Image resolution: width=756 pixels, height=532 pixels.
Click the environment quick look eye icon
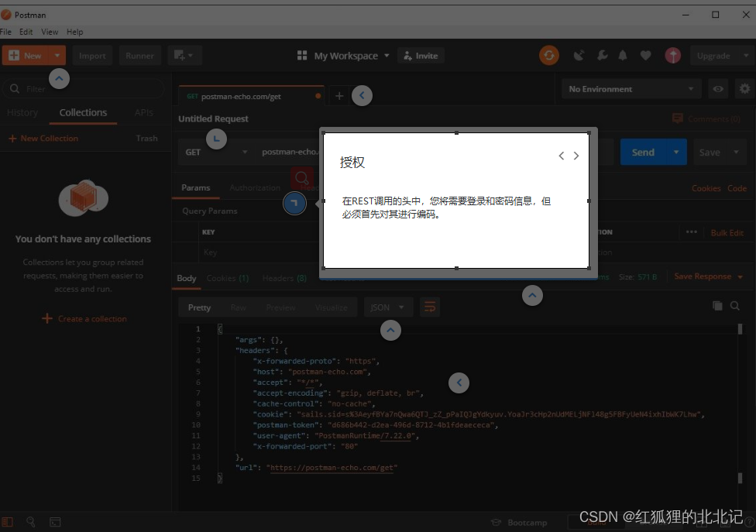718,89
